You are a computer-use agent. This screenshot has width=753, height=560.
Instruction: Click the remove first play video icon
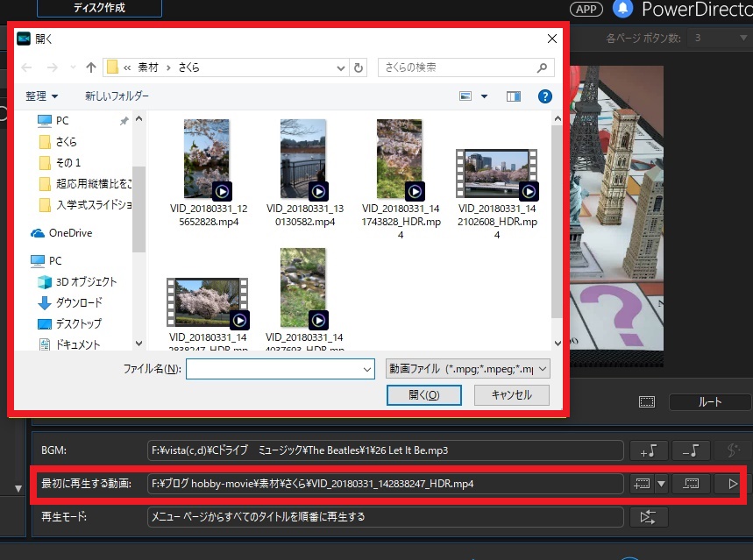pyautogui.click(x=691, y=484)
